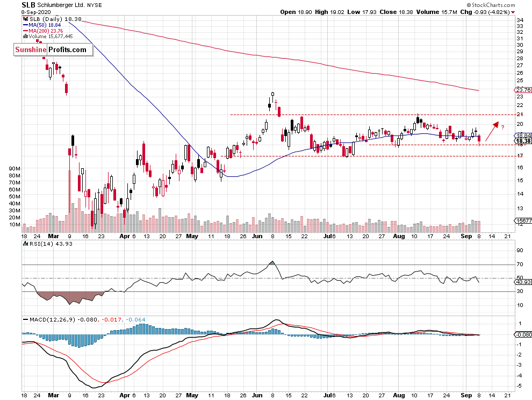Click the 23.76 MA(200) price tag on the axis

pyautogui.click(x=523, y=90)
